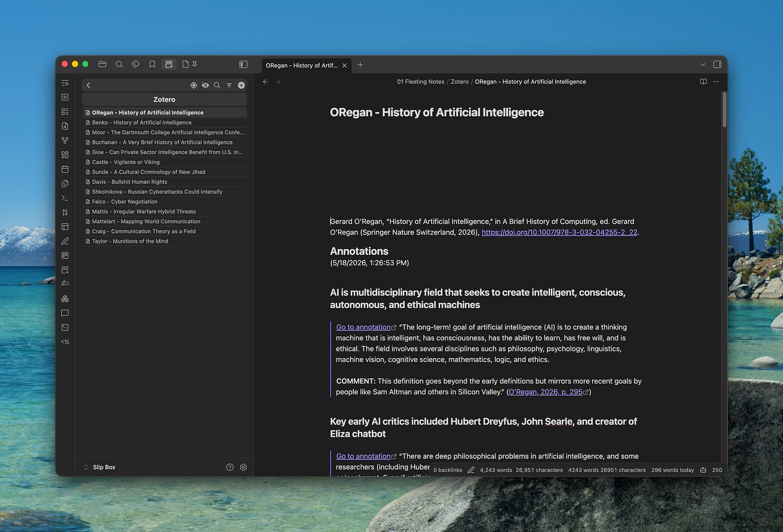Open graph view from ribbon
This screenshot has width=783, height=532.
click(65, 140)
